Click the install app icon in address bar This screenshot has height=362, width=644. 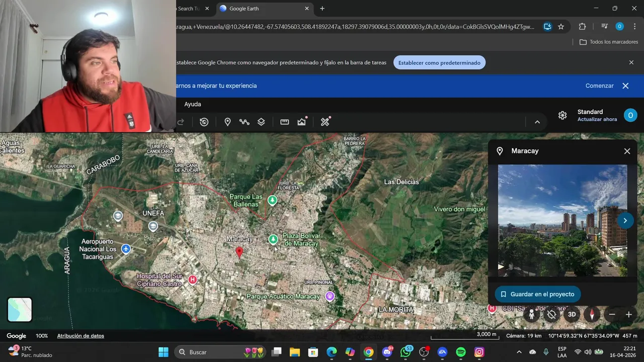click(x=547, y=27)
